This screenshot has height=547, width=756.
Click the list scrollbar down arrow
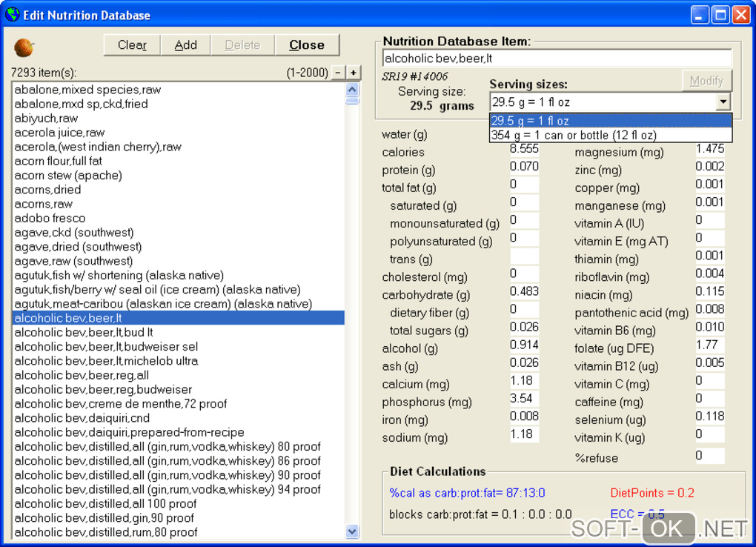click(x=353, y=531)
